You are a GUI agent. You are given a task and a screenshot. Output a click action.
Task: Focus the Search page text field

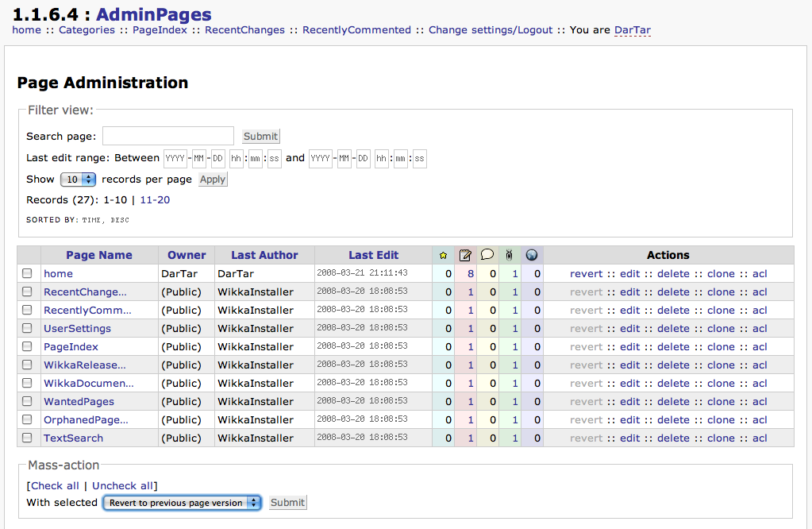click(x=167, y=136)
